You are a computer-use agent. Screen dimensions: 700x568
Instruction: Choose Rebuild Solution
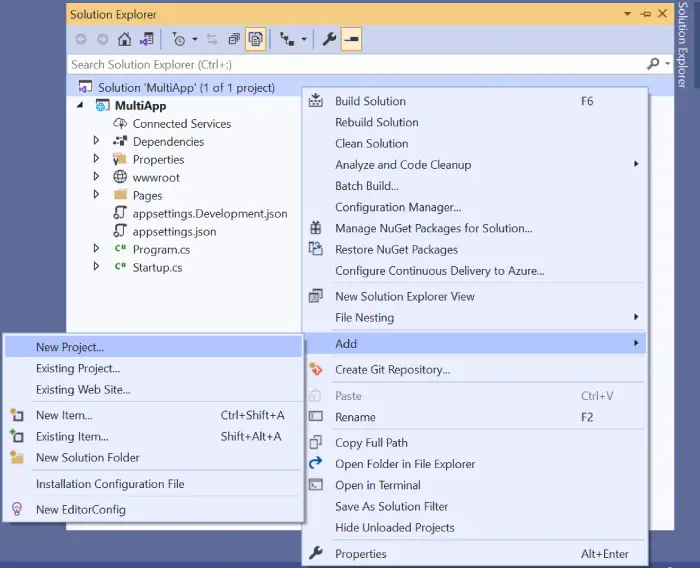pyautogui.click(x=475, y=122)
